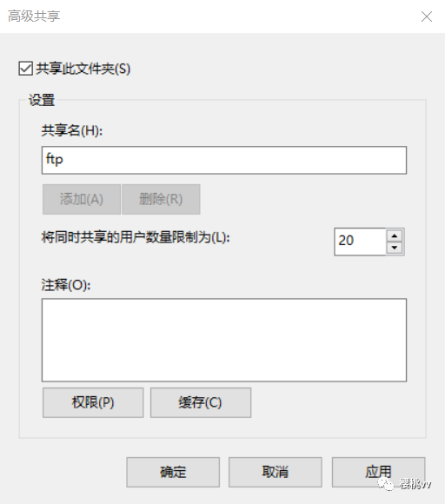Close the 高级共享 dialog with X

[427, 17]
